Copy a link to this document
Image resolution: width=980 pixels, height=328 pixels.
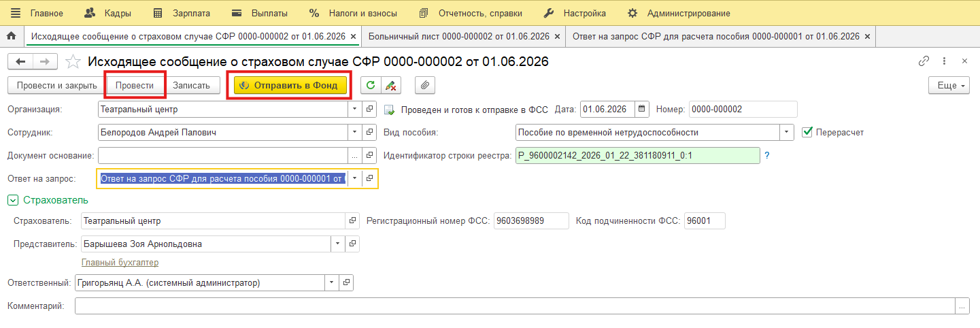924,61
